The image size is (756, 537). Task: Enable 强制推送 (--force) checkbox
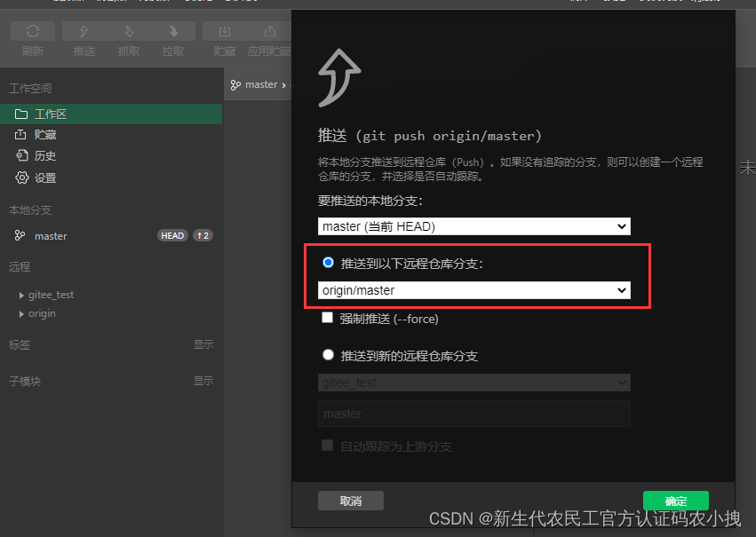click(x=328, y=318)
